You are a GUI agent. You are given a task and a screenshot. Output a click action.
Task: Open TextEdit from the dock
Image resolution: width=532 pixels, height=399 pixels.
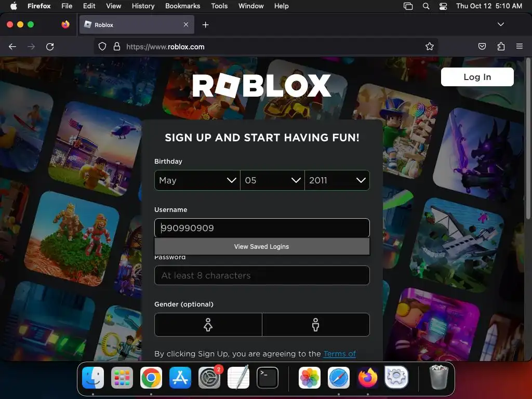coord(238,377)
